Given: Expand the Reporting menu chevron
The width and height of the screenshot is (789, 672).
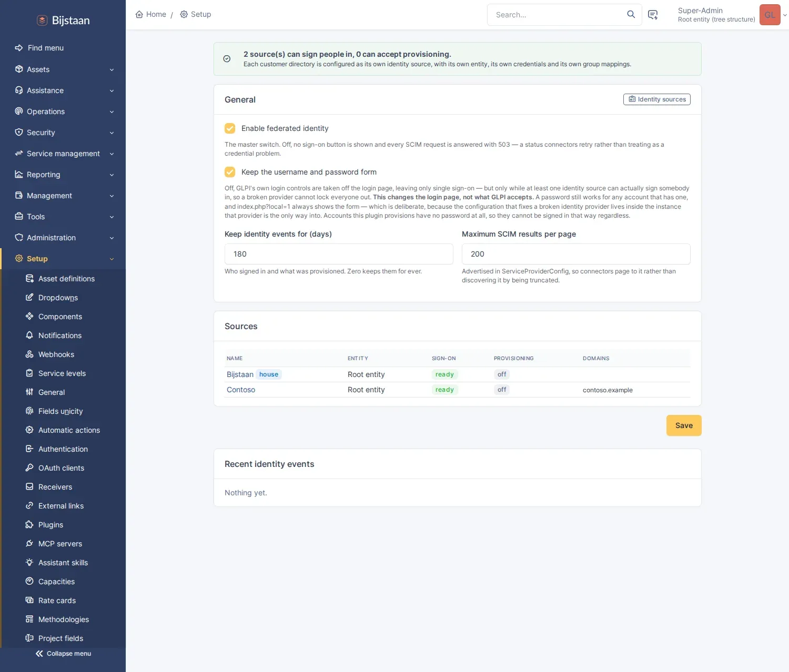Looking at the screenshot, I should [112, 175].
